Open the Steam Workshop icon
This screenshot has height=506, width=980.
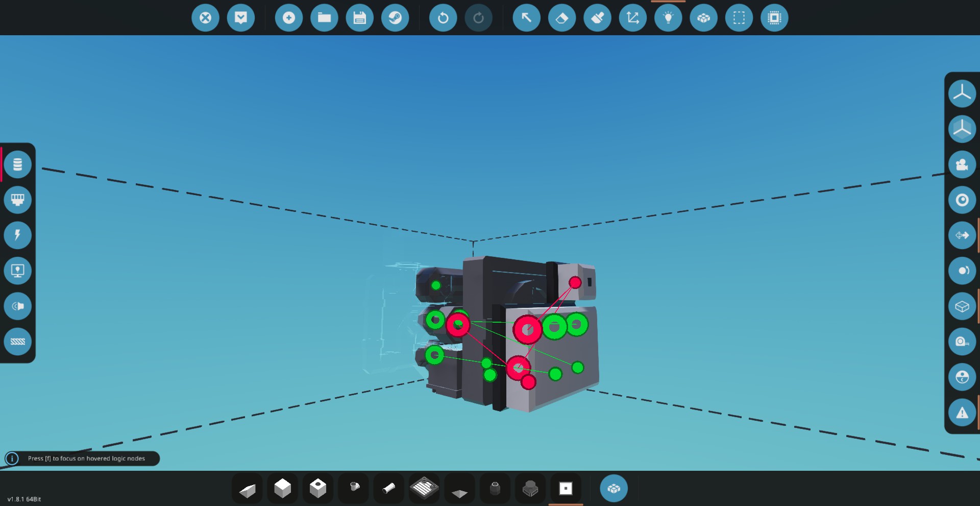click(x=395, y=18)
